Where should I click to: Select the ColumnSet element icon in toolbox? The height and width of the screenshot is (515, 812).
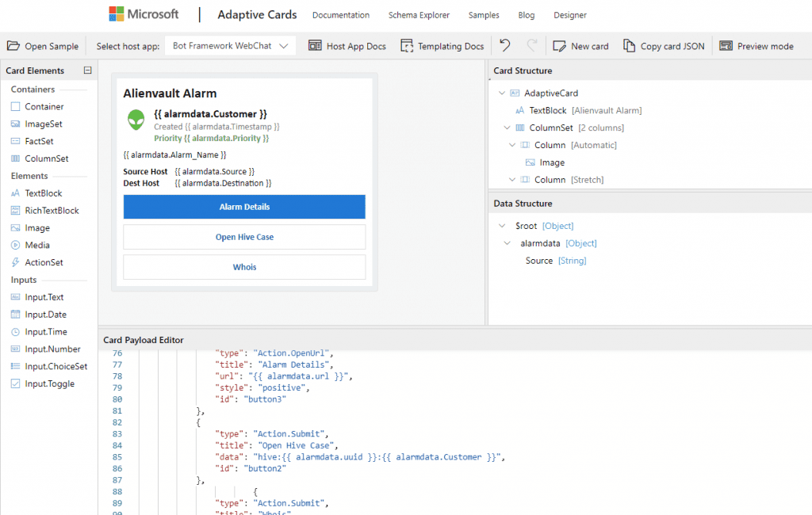click(16, 158)
